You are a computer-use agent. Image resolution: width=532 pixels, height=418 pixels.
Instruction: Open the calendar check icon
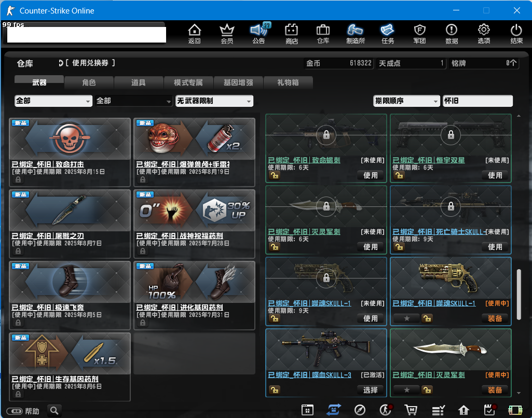click(x=489, y=410)
